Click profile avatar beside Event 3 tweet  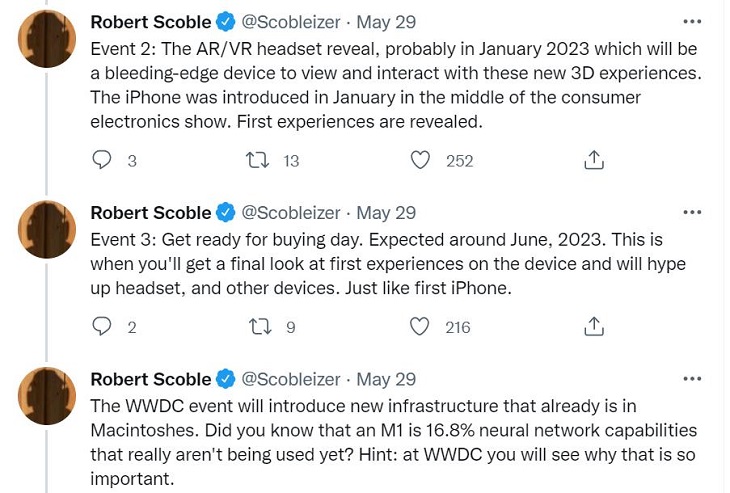click(x=47, y=230)
